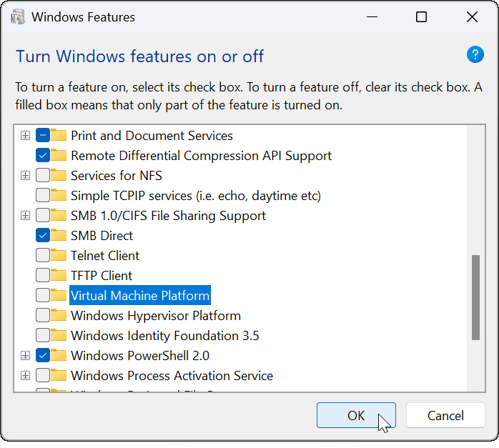The height and width of the screenshot is (448, 499).
Task: Click folder icon beside Windows Hypervisor Platform
Action: [x=59, y=316]
